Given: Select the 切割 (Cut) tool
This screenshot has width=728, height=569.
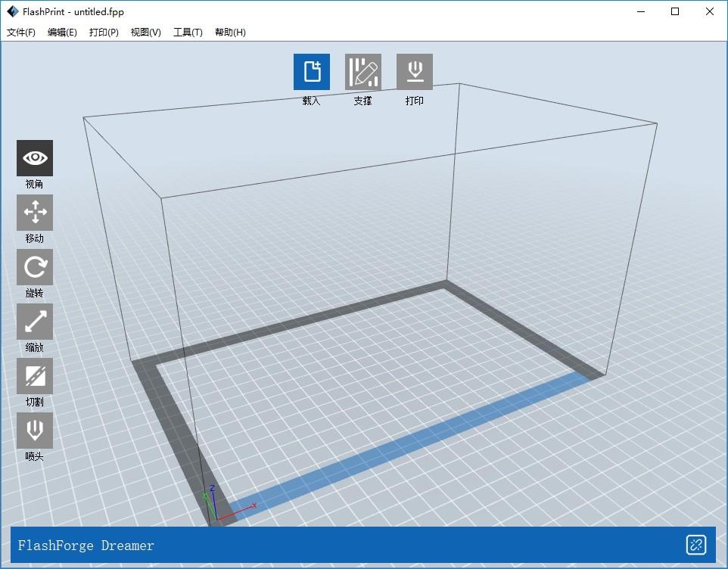Looking at the screenshot, I should click(35, 376).
